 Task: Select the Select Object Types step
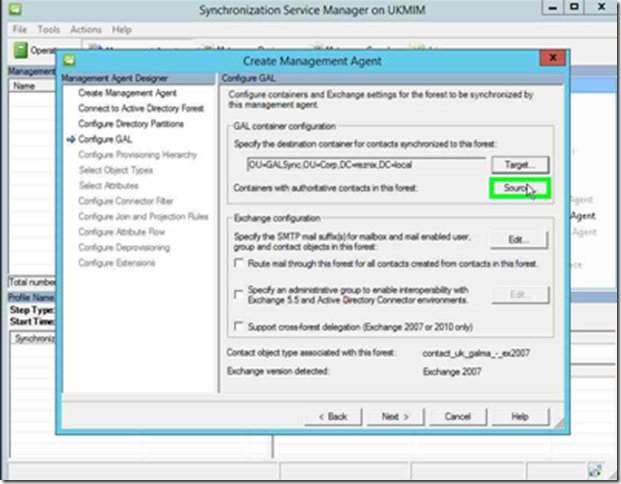tap(116, 170)
